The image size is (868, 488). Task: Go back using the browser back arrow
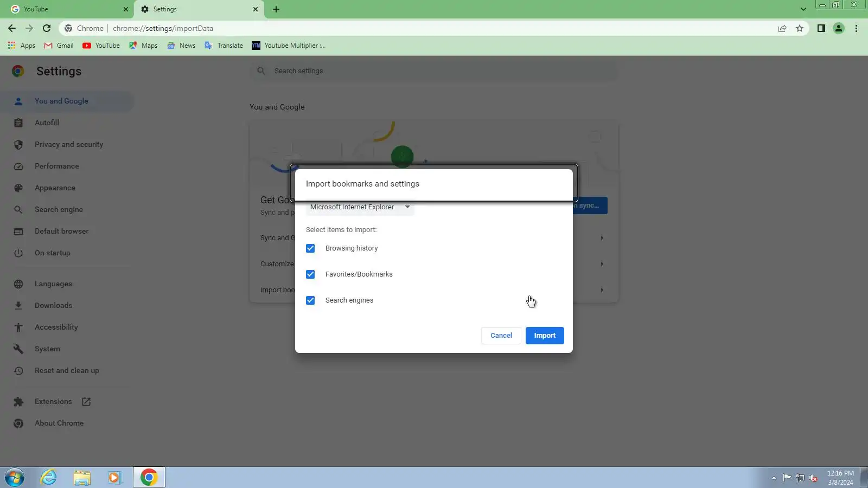point(12,28)
